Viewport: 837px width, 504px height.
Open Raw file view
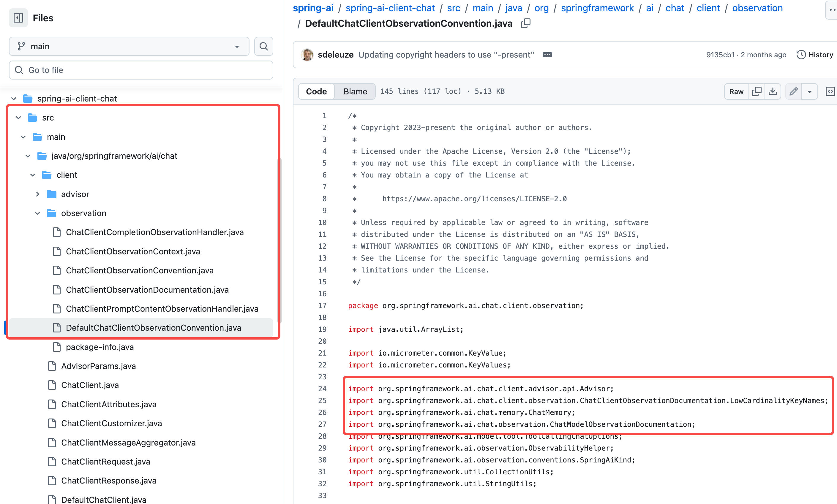[x=736, y=91]
